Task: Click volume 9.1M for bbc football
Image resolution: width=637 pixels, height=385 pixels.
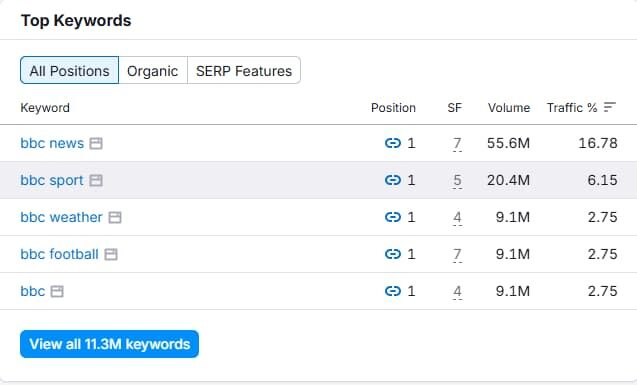Action: pyautogui.click(x=513, y=254)
